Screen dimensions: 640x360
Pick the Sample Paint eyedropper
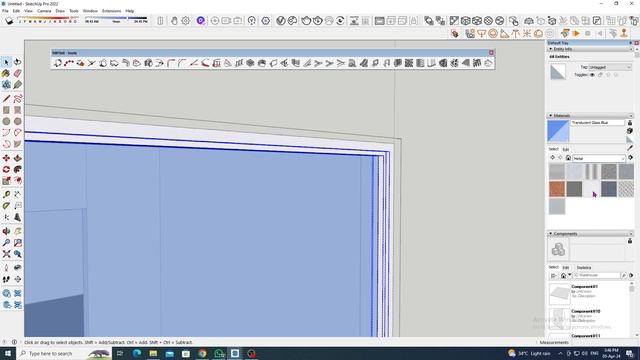[630, 148]
